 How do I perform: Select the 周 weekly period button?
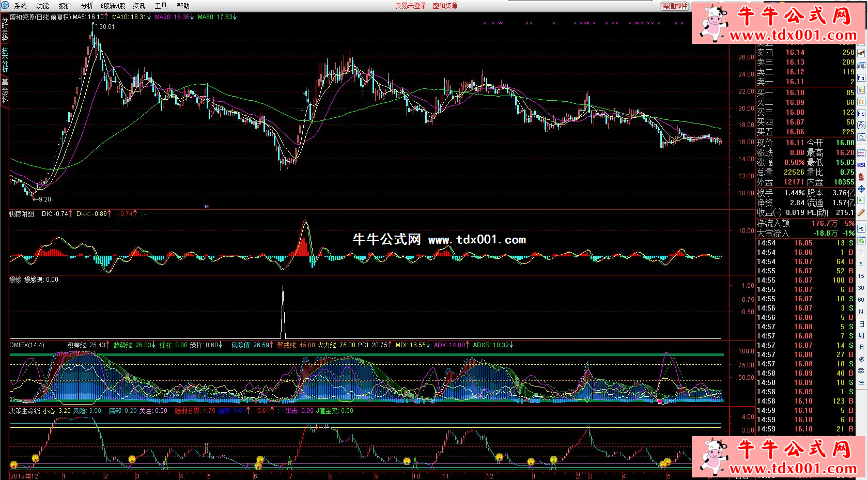click(861, 336)
